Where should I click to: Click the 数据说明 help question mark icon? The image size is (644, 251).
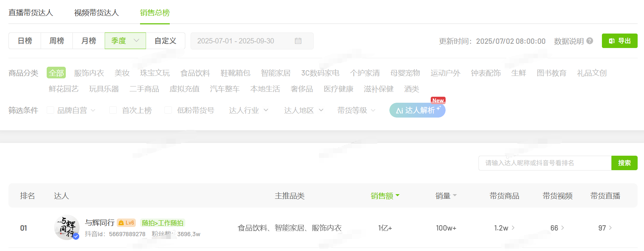tap(590, 41)
